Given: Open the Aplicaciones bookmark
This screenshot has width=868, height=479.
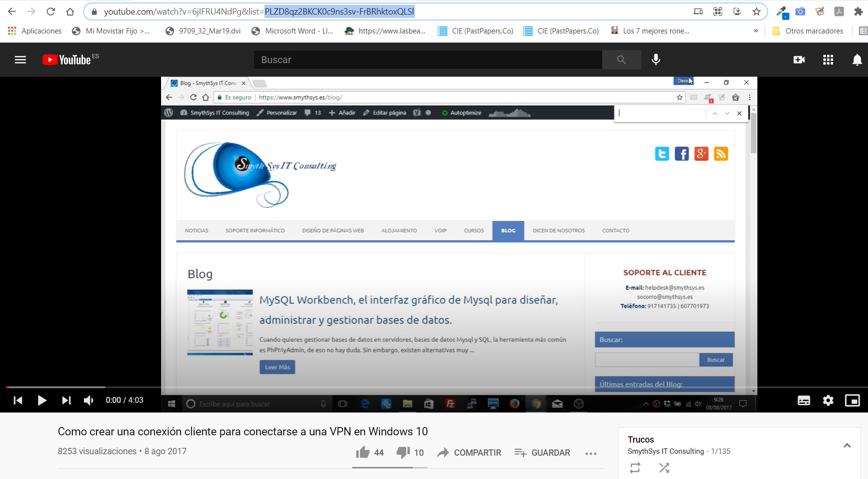Looking at the screenshot, I should coord(35,31).
